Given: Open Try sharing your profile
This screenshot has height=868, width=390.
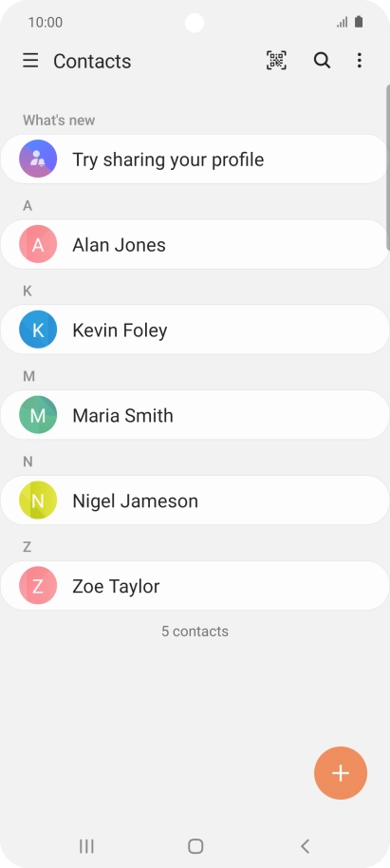Looking at the screenshot, I should click(x=195, y=159).
